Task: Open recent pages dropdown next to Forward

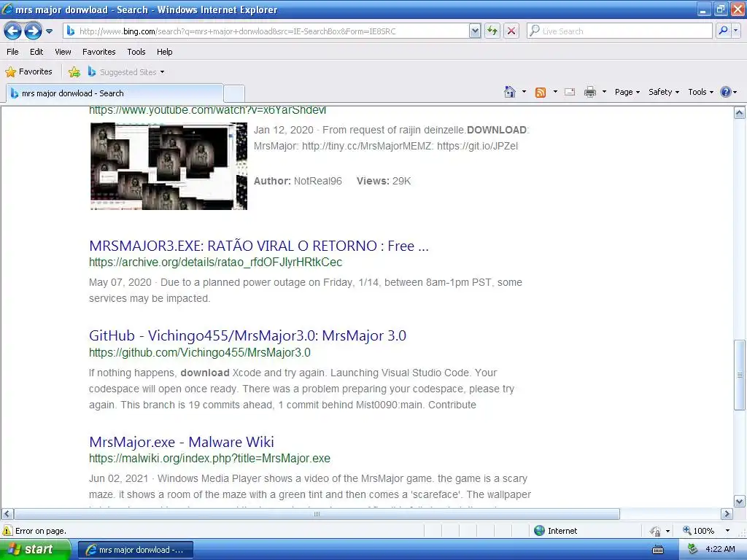Action: click(49, 31)
